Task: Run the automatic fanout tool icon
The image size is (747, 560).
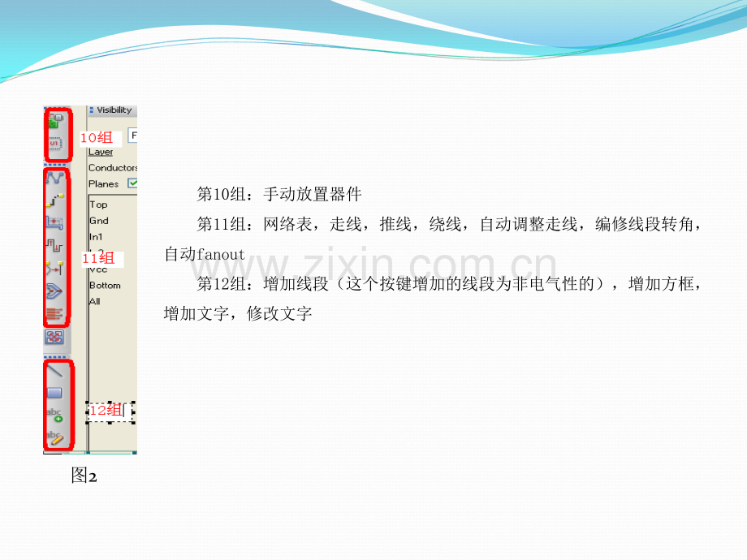Action: pos(54,313)
